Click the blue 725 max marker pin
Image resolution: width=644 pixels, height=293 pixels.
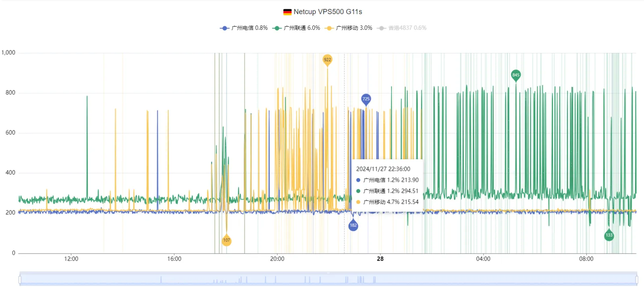(366, 99)
